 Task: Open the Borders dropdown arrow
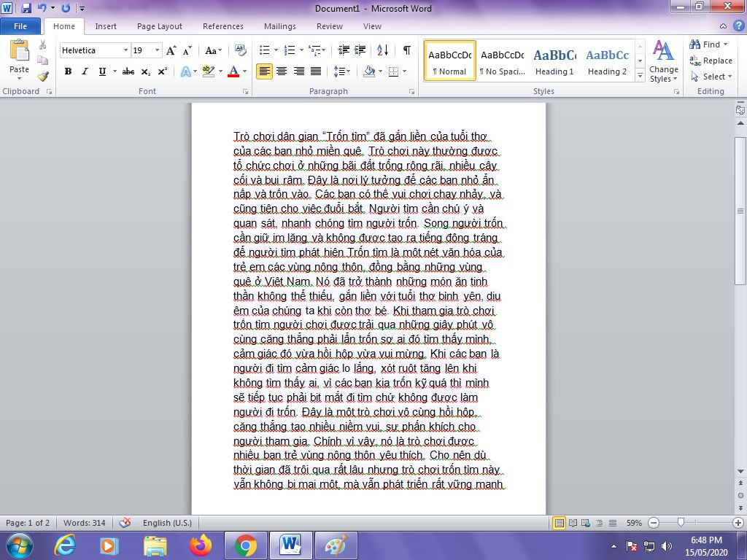coord(404,71)
